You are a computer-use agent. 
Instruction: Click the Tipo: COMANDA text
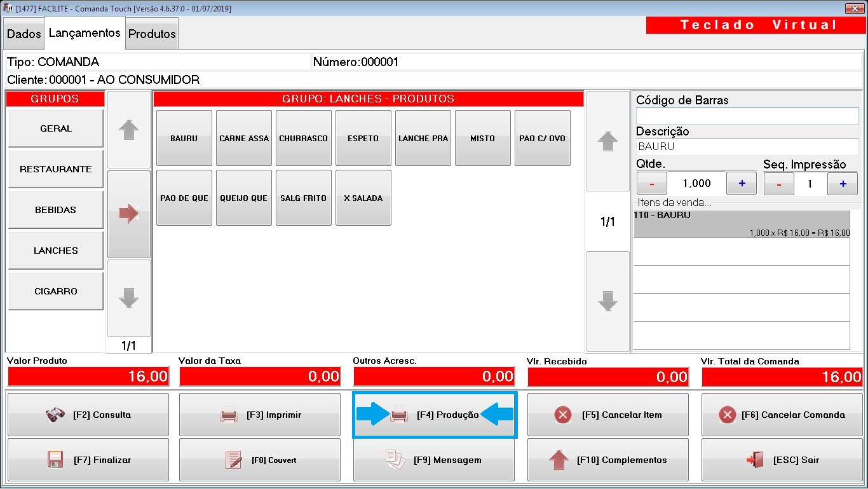point(53,62)
